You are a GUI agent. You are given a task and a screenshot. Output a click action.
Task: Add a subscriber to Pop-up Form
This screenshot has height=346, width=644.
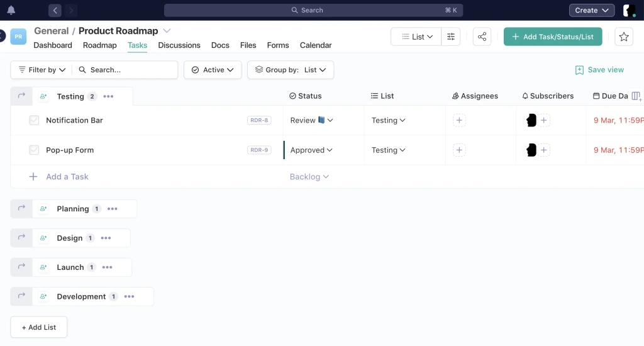(544, 150)
